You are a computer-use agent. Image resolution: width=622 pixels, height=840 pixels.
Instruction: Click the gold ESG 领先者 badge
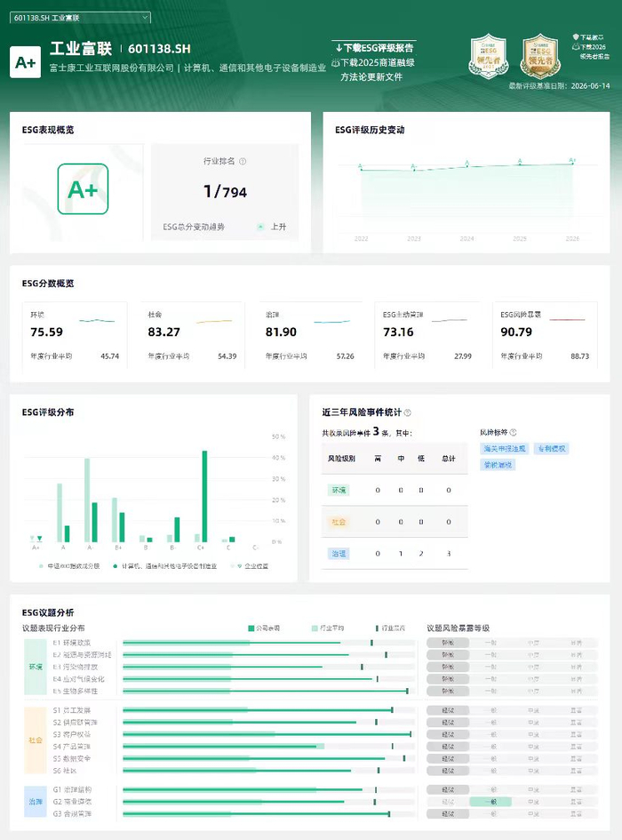540,56
